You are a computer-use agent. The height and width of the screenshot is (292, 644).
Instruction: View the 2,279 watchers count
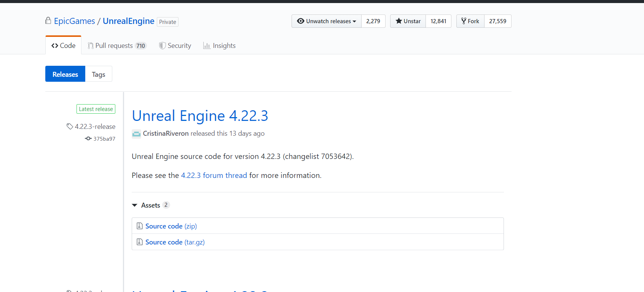point(373,21)
